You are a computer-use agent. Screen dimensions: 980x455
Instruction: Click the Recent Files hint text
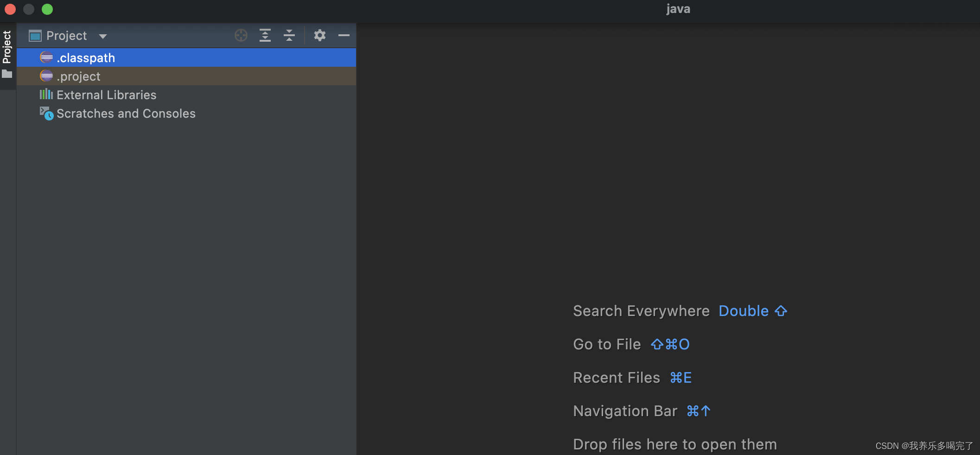click(x=617, y=378)
